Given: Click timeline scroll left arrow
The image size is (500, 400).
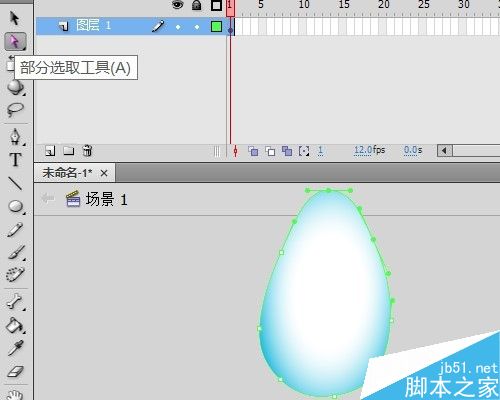Looking at the screenshot, I should pos(444,151).
